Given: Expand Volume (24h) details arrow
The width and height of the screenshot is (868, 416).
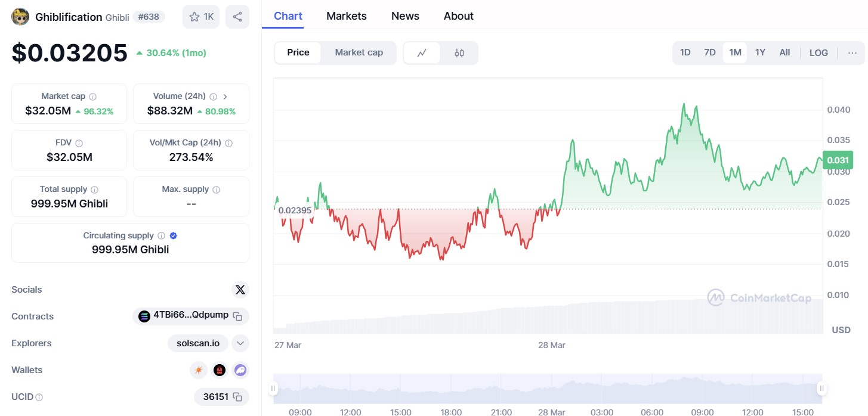Looking at the screenshot, I should point(225,97).
